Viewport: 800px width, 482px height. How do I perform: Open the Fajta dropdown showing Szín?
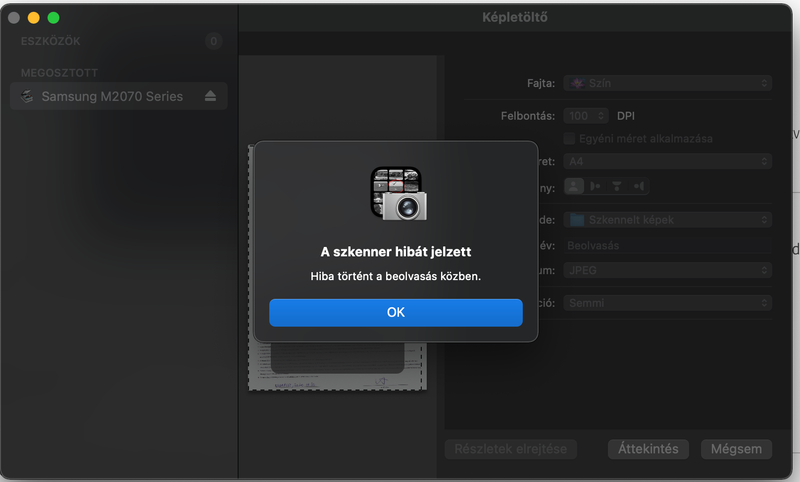click(x=667, y=83)
